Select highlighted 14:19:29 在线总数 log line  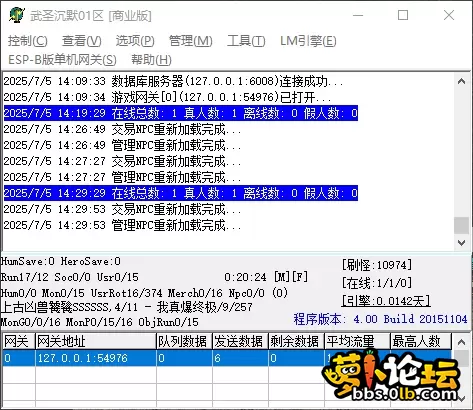(181, 113)
